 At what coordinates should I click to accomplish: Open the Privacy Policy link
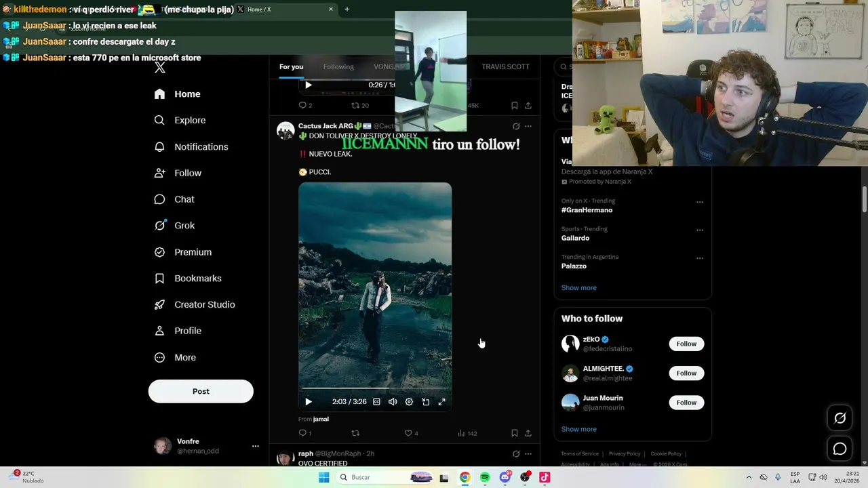pos(625,453)
